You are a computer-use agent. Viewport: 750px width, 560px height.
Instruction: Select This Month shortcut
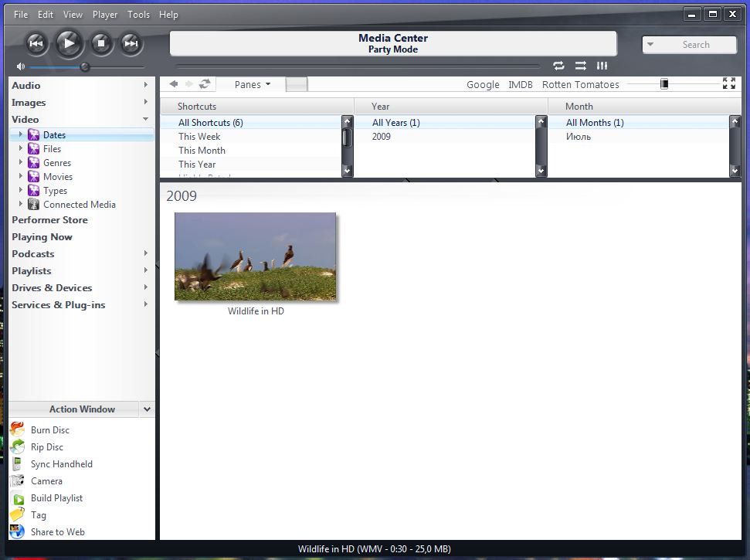point(202,150)
